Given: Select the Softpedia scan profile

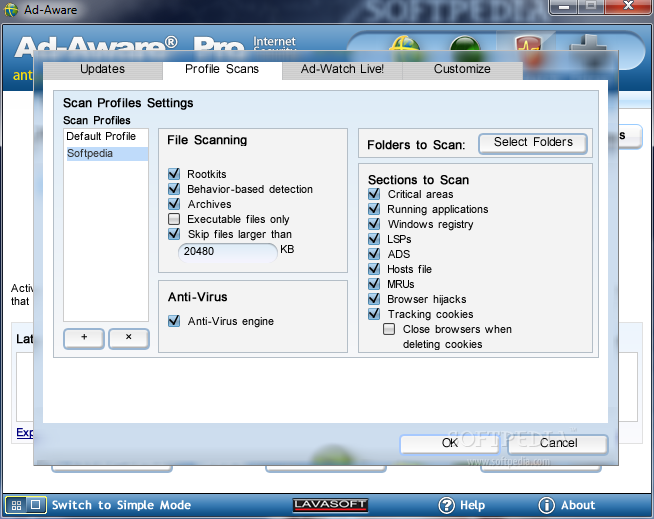Looking at the screenshot, I should point(106,154).
